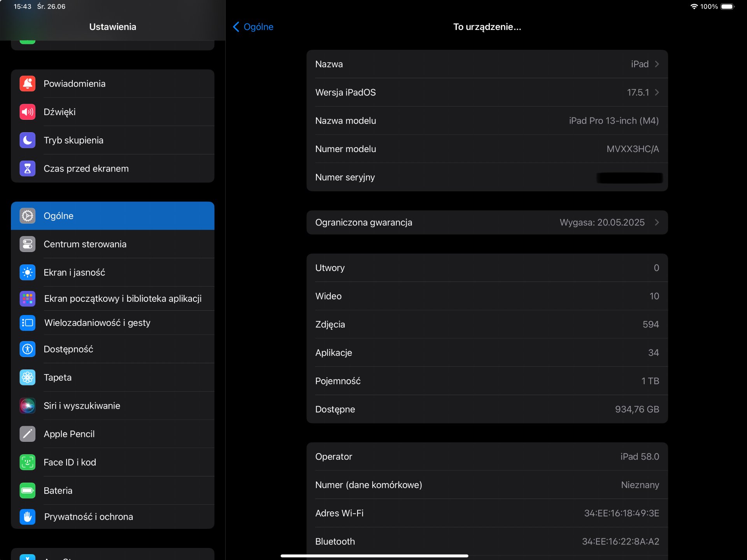Select Czas przed ekranem in sidebar
The height and width of the screenshot is (560, 747).
113,169
